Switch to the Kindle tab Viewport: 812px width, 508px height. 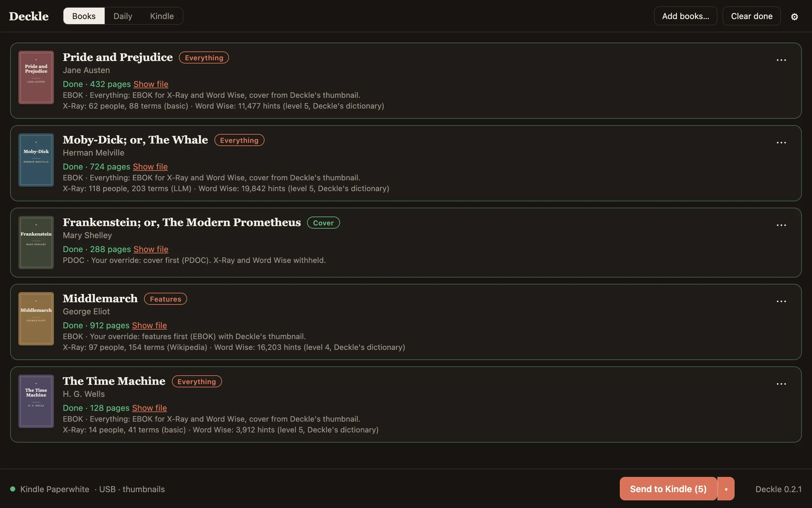click(x=162, y=16)
